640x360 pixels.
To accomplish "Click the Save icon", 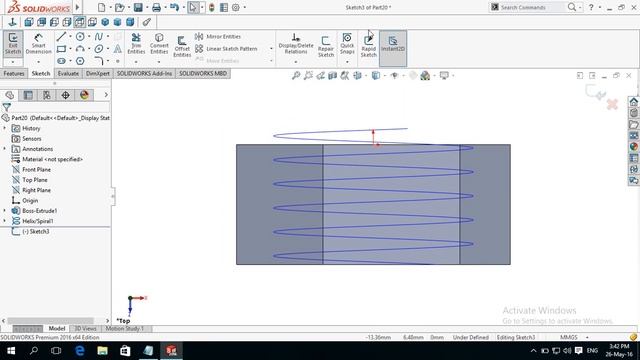I will pos(138,7).
